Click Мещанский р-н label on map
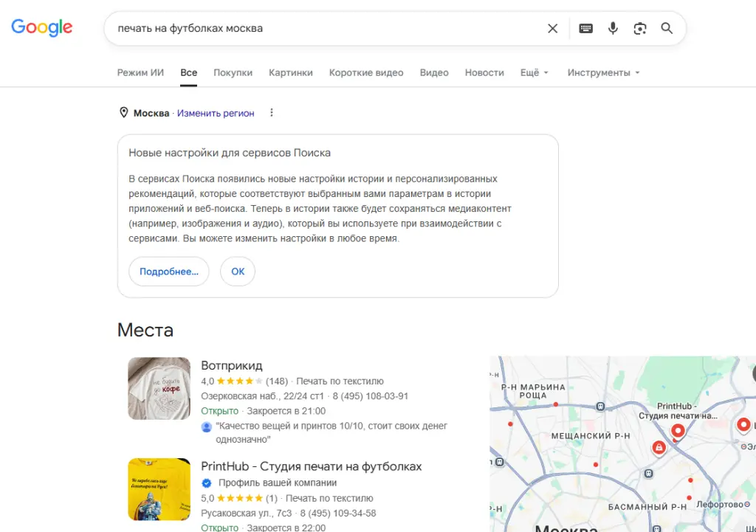Viewport: 756px width, 532px height. coord(591,435)
